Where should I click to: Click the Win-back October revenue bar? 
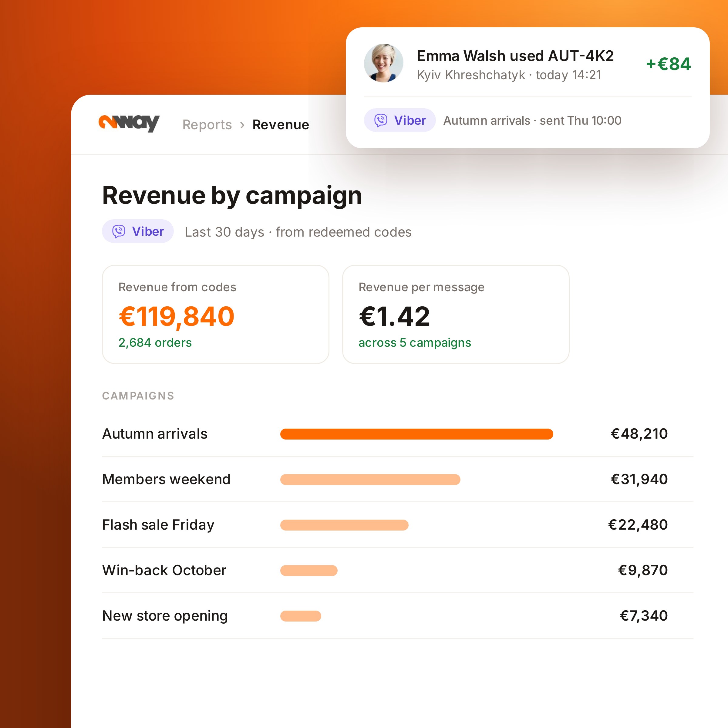308,571
